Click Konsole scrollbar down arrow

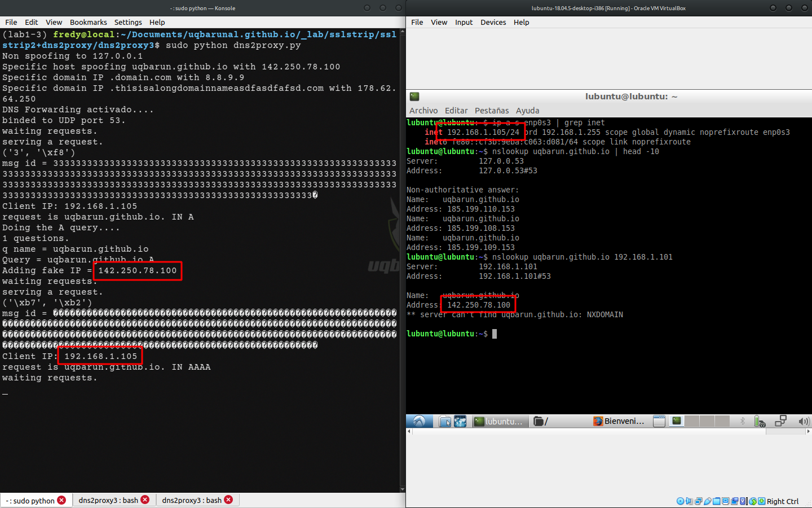(x=402, y=489)
